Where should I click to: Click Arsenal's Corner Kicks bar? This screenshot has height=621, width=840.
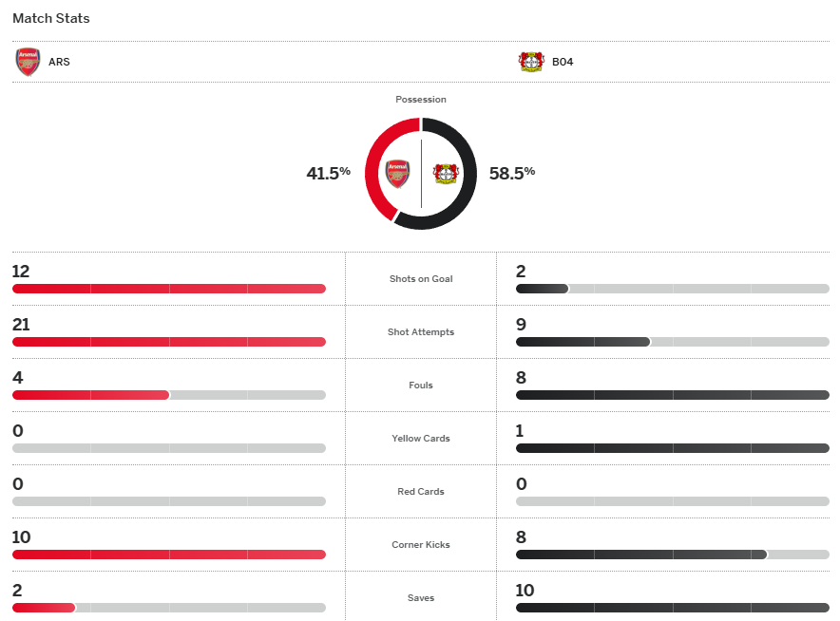[x=169, y=555]
